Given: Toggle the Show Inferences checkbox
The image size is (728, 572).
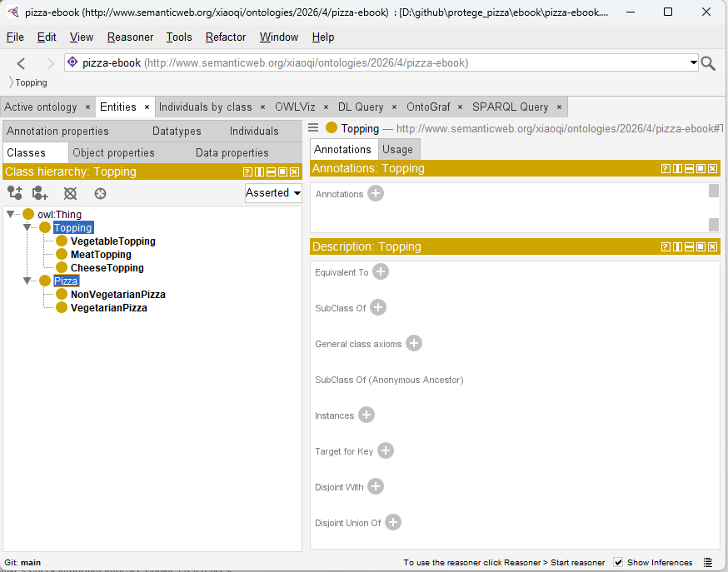Looking at the screenshot, I should point(618,562).
